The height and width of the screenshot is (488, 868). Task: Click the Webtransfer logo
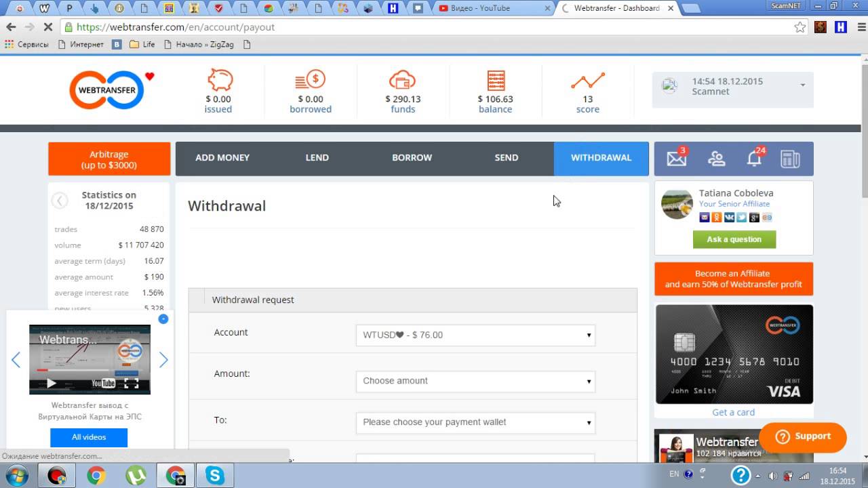click(x=106, y=89)
